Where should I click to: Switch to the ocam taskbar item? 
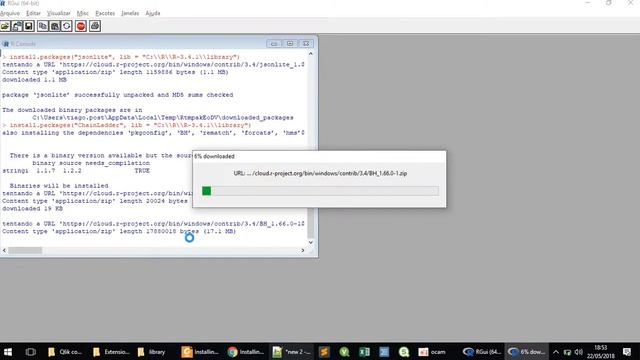(433, 351)
